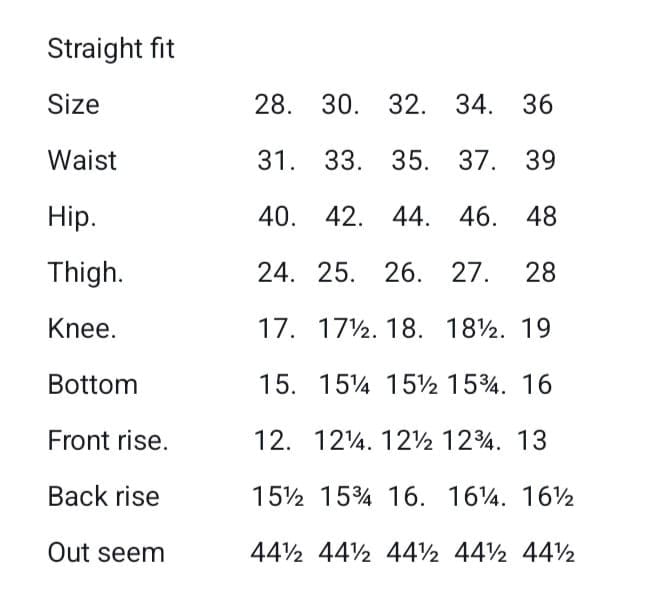Select size value 32 in Size row
The height and width of the screenshot is (592, 672).
403,105
